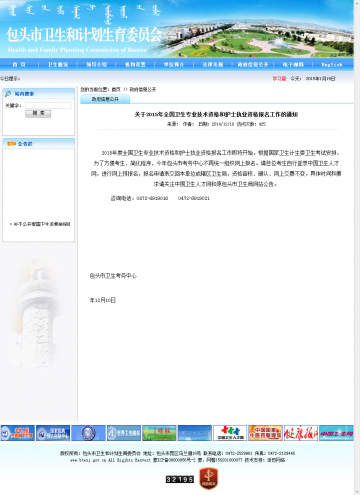Click the visitor counter 32195
Screen dimensions: 360x495
pyautogui.click(x=180, y=479)
